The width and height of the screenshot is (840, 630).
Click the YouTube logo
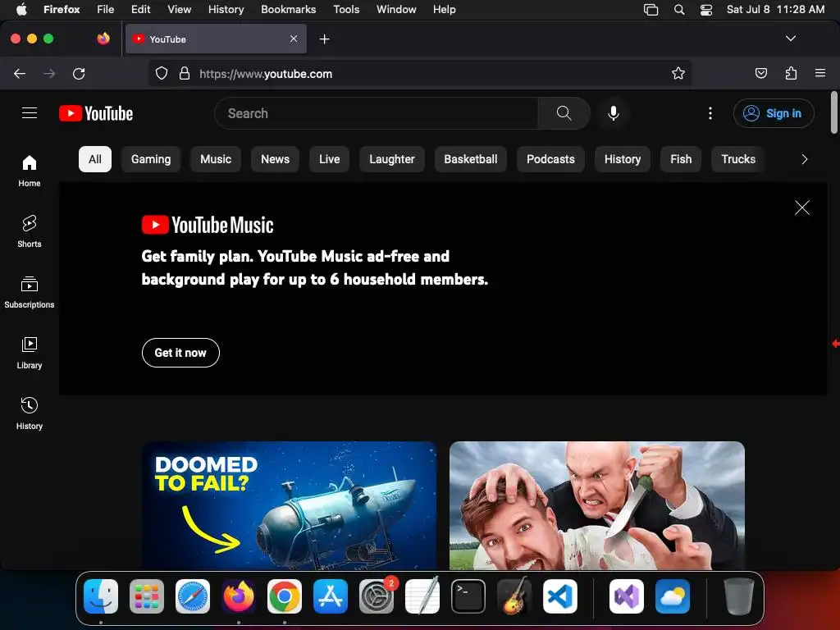96,113
